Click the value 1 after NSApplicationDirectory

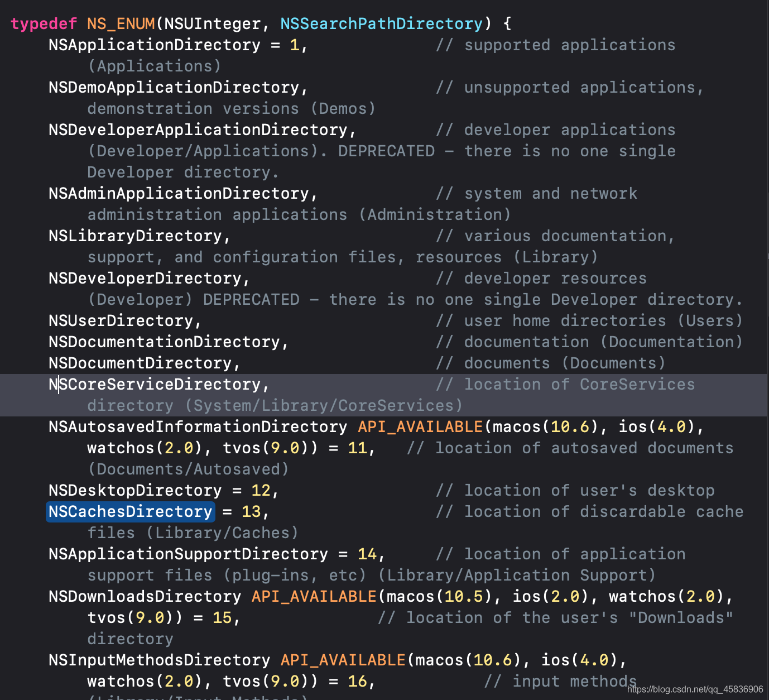pyautogui.click(x=295, y=45)
